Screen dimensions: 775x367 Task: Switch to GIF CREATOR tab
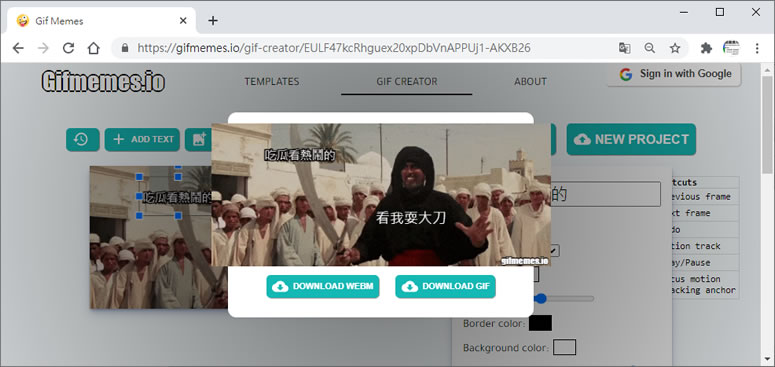407,82
